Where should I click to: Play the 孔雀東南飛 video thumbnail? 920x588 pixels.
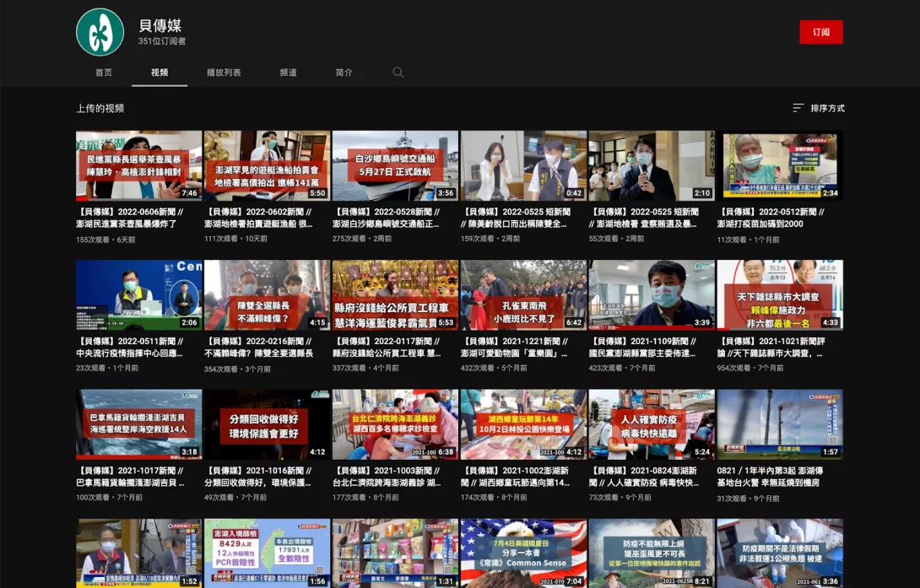[x=523, y=294]
